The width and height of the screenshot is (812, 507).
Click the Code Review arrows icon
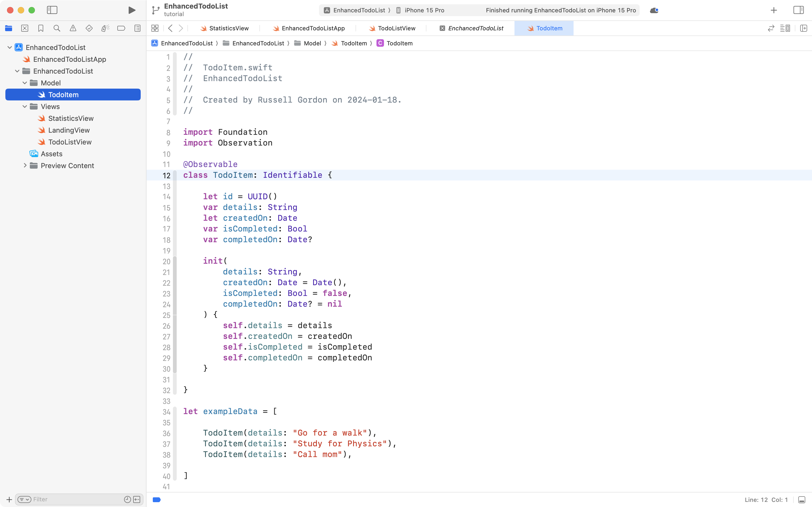(771, 28)
